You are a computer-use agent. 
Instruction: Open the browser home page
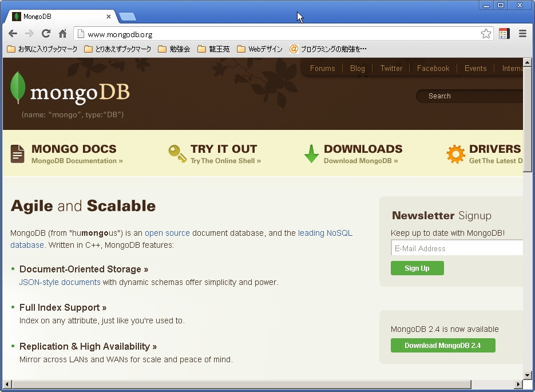pyautogui.click(x=63, y=33)
